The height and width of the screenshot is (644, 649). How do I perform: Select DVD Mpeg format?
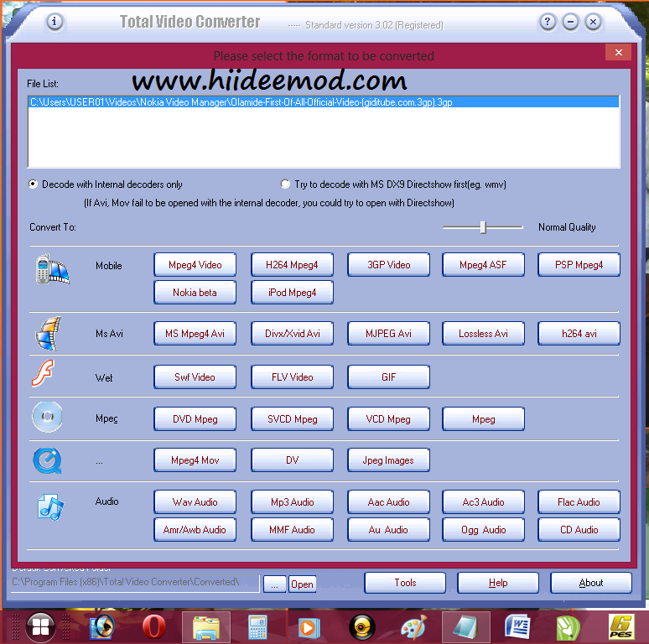195,419
